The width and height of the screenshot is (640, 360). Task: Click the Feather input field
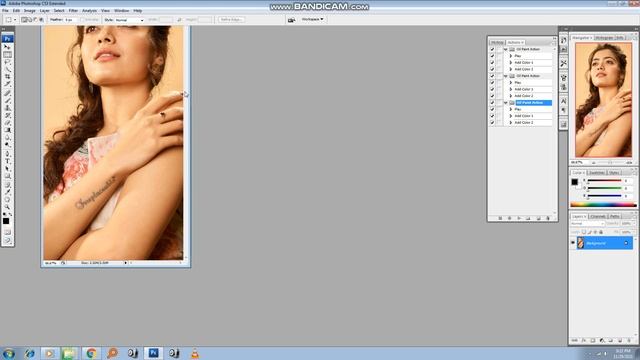pyautogui.click(x=70, y=20)
